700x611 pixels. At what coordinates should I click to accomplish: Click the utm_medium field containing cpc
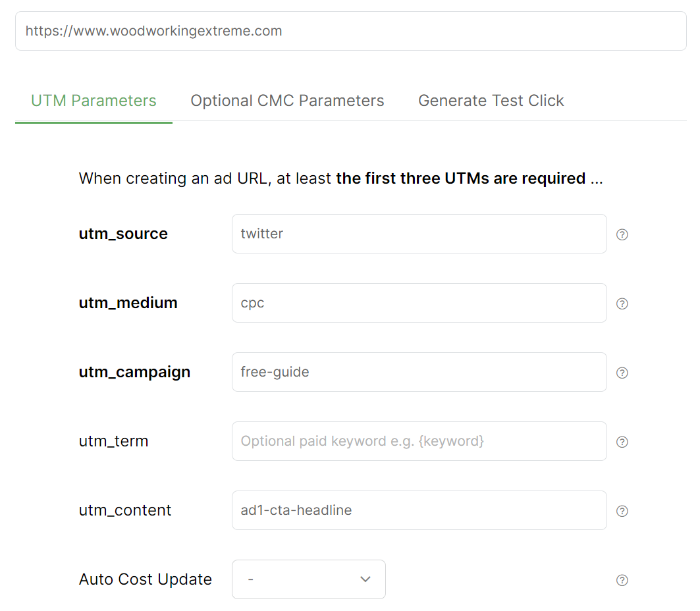[x=419, y=303]
